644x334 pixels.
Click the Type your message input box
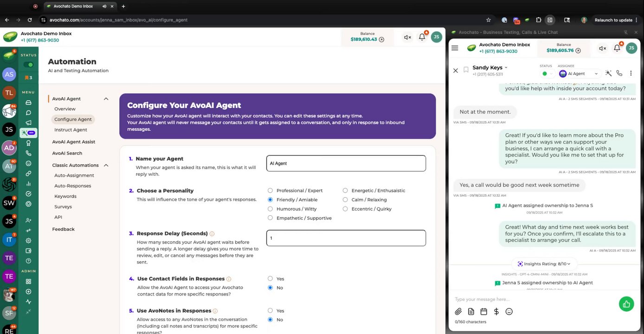[x=534, y=299]
